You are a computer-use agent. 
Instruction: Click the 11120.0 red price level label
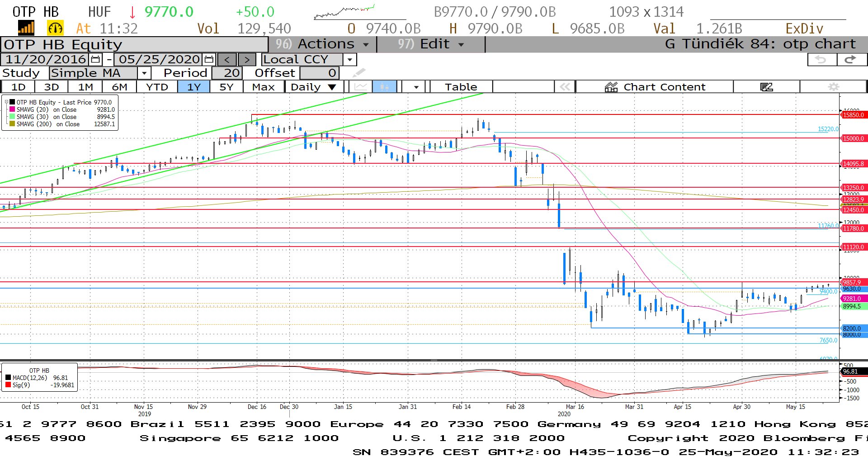point(853,247)
